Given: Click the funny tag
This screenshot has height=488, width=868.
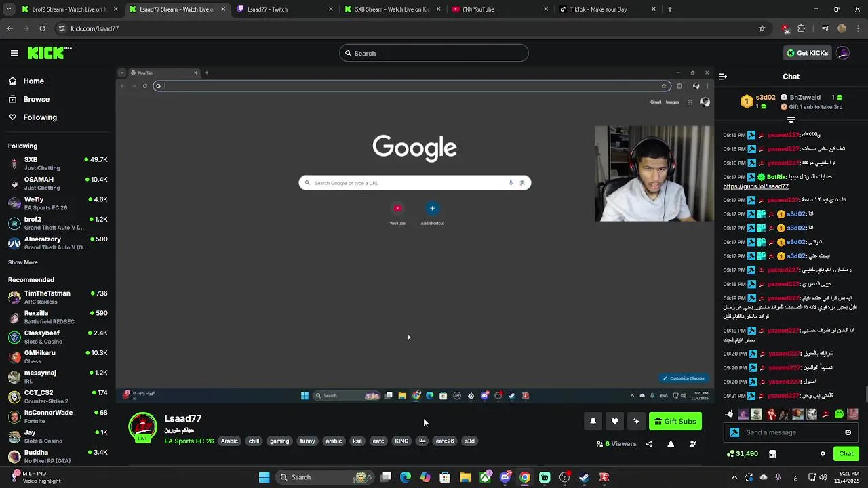Looking at the screenshot, I should [x=307, y=441].
